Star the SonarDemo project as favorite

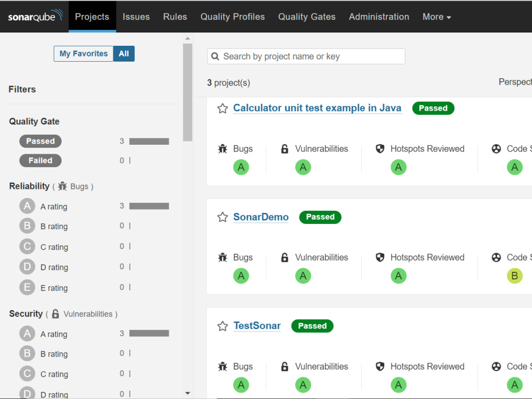click(222, 217)
